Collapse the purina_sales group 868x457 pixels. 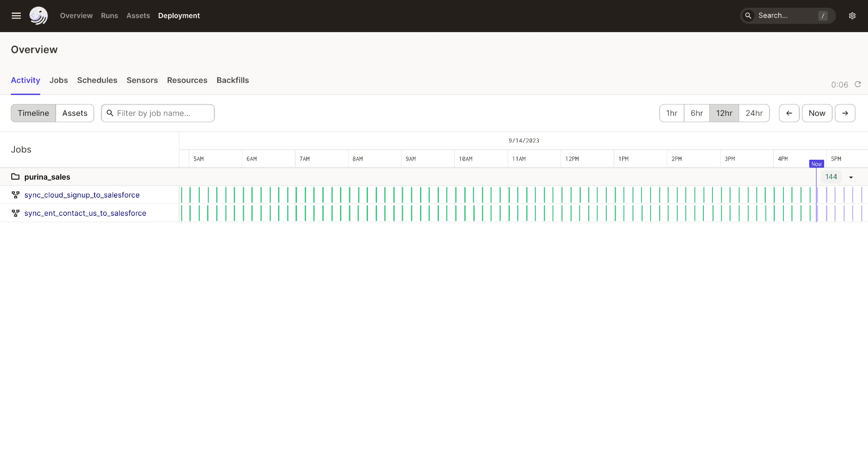(47, 177)
